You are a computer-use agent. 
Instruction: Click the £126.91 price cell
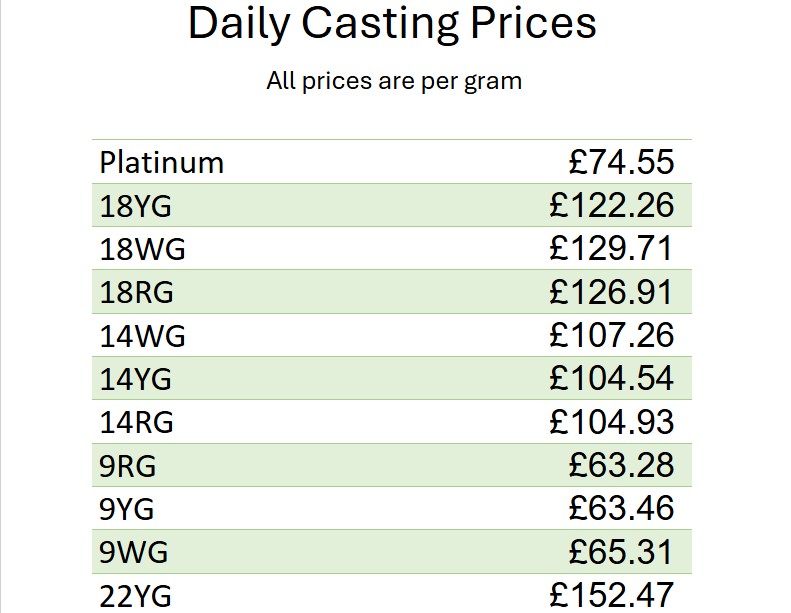[612, 292]
